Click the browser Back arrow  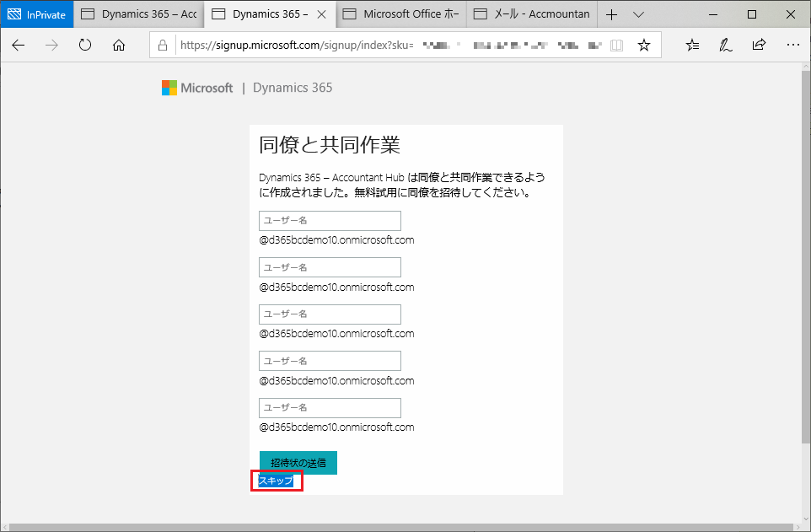click(19, 46)
